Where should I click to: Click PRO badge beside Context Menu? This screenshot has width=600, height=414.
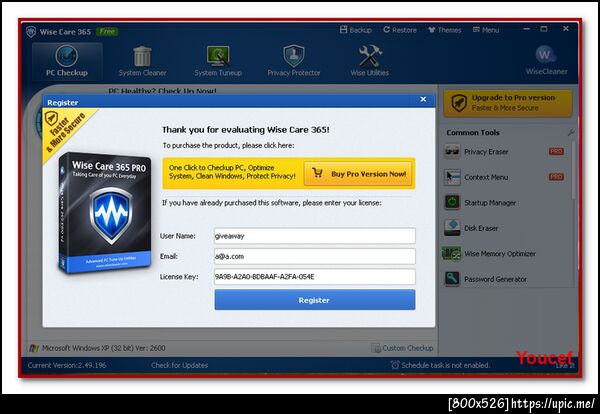[556, 177]
